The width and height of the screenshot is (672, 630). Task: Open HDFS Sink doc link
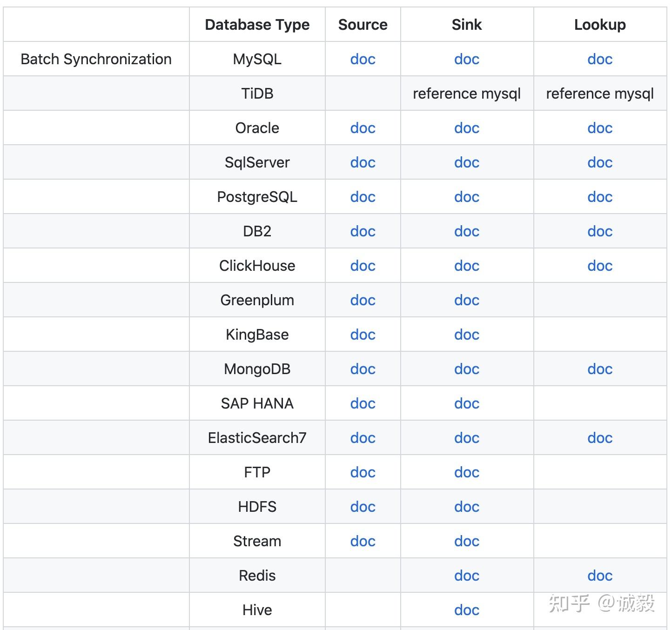[467, 507]
